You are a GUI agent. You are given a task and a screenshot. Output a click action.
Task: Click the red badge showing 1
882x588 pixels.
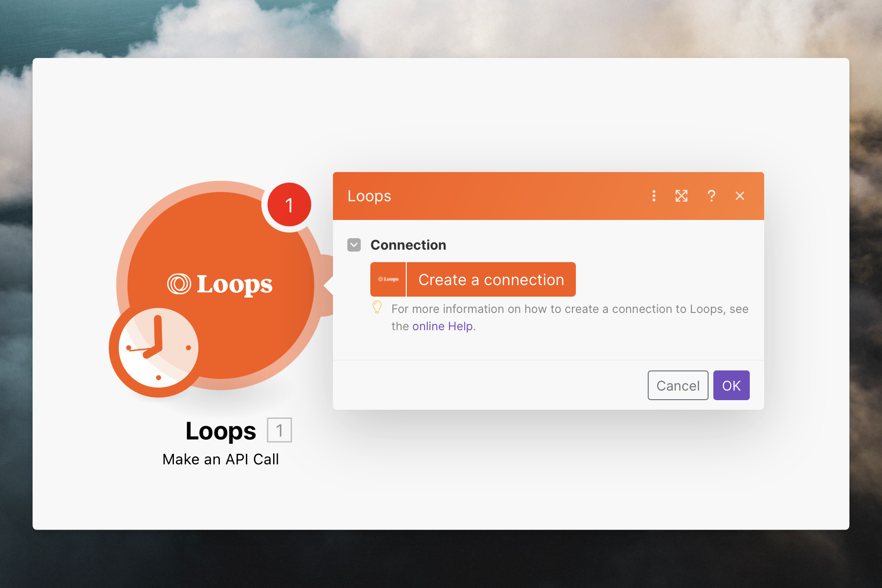pyautogui.click(x=289, y=205)
